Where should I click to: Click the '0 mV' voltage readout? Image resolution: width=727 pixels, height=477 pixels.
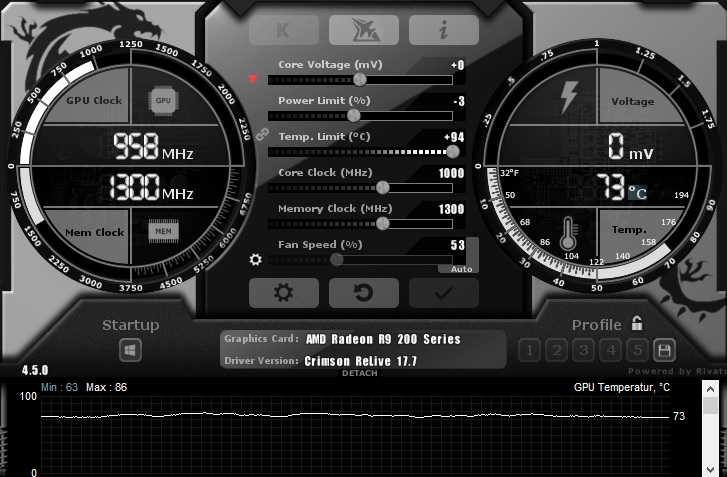pyautogui.click(x=631, y=146)
